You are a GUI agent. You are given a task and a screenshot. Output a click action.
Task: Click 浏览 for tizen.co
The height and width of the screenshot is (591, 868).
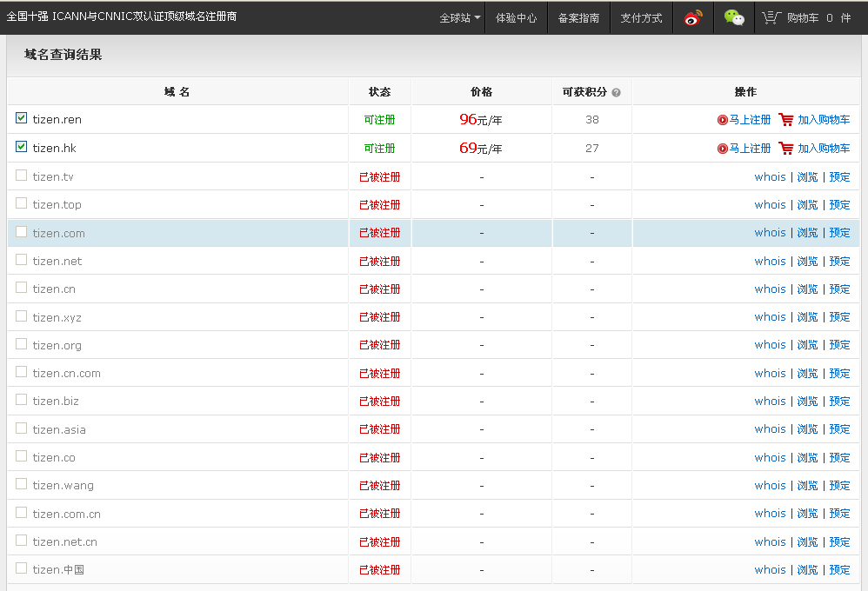coord(807,458)
